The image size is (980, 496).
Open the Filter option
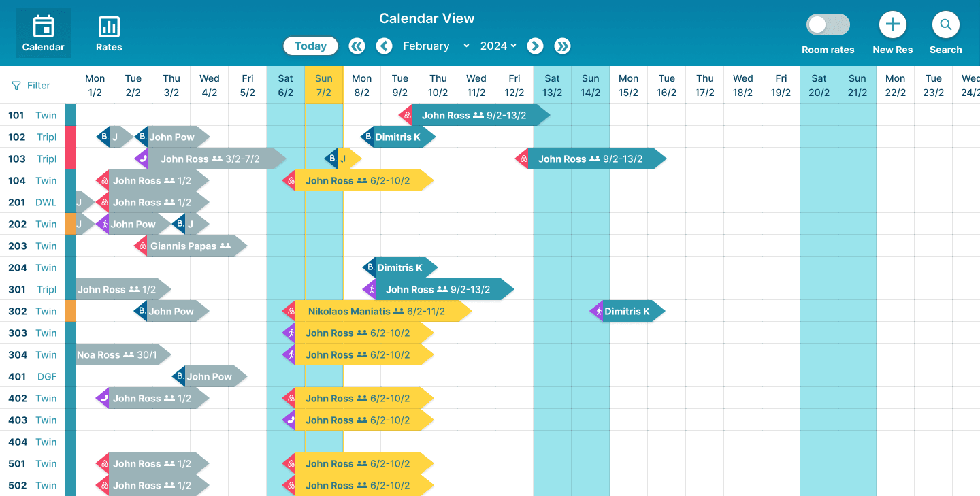click(x=31, y=85)
